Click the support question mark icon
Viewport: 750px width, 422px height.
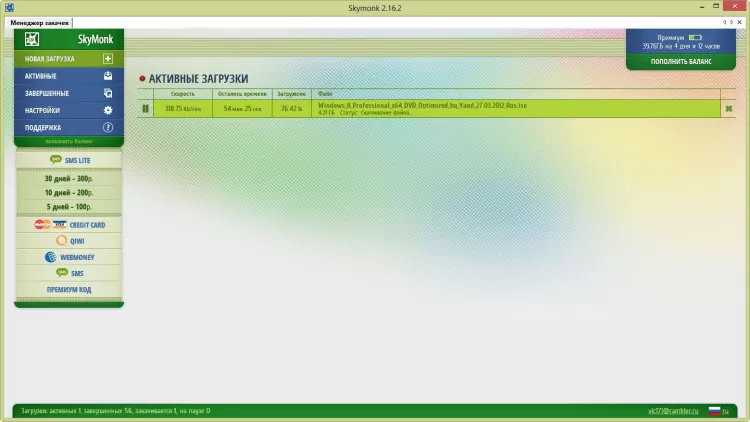[108, 127]
